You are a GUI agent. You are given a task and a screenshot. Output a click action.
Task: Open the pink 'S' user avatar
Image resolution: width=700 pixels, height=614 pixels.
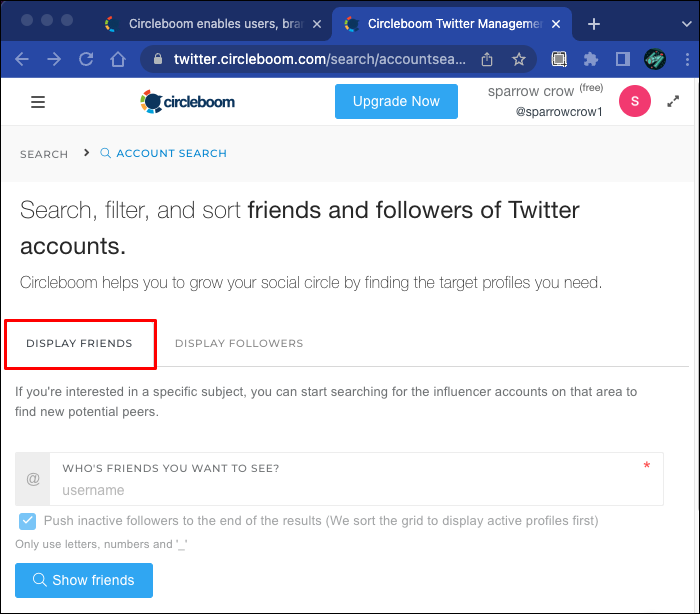coord(634,101)
